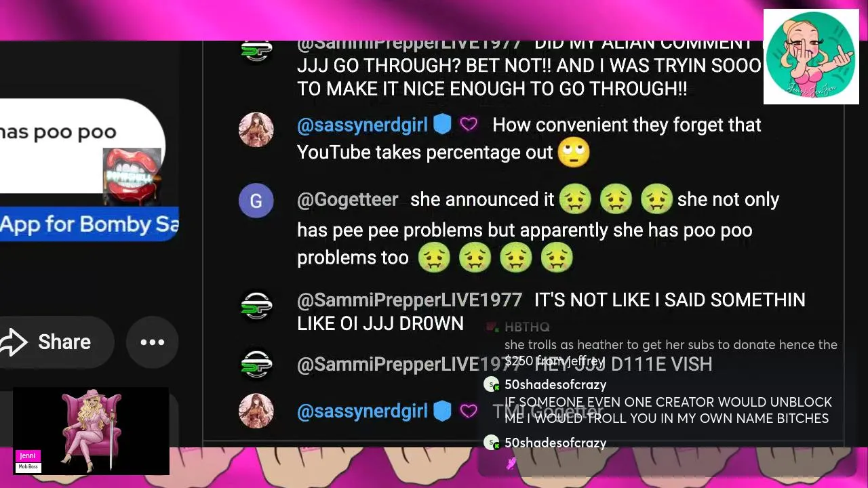Open the three-dot more options menu
The height and width of the screenshot is (488, 868).
click(153, 342)
